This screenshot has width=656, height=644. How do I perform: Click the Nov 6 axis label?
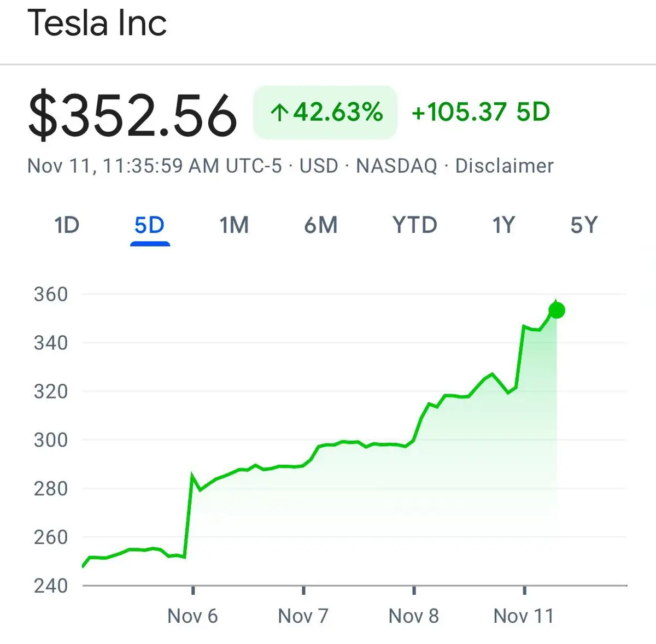[x=192, y=616]
